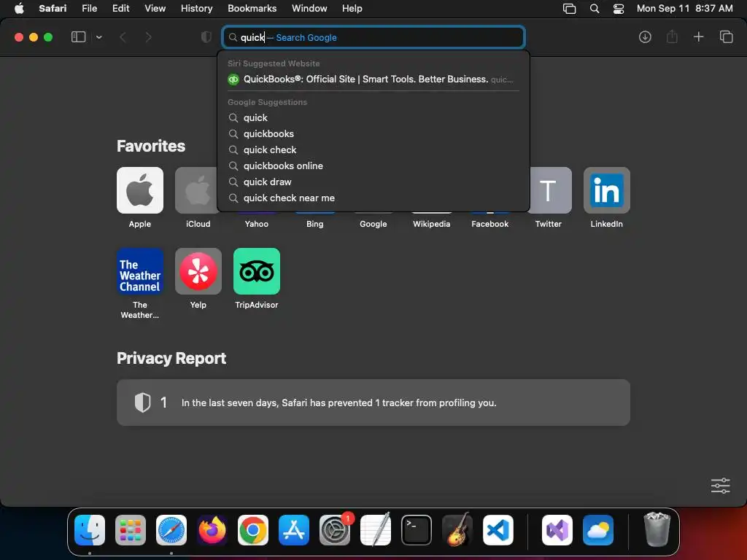Click in the Safari address search field
This screenshot has height=560, width=747.
[373, 37]
